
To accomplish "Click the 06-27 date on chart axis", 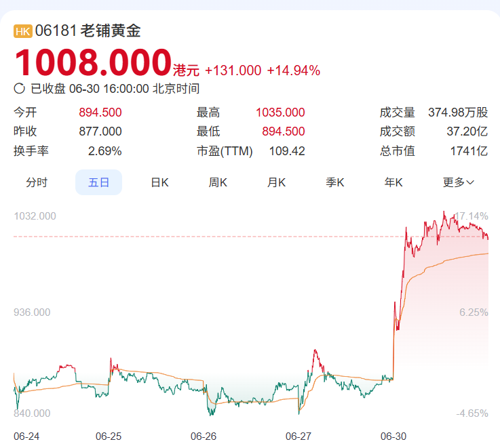I will (x=298, y=436).
